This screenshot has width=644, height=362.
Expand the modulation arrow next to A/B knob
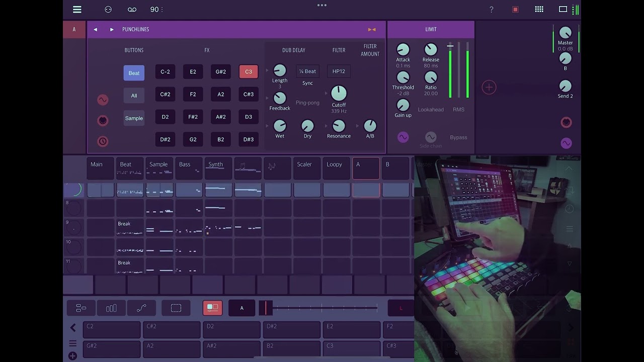click(358, 126)
